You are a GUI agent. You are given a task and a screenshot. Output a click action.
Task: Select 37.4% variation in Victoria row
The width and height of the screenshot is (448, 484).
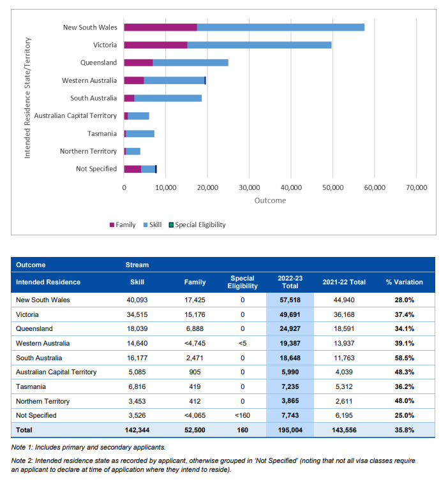pyautogui.click(x=404, y=315)
